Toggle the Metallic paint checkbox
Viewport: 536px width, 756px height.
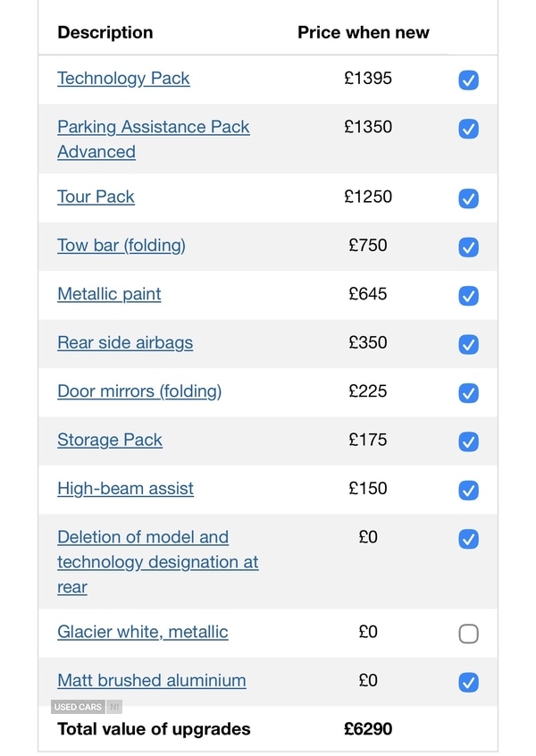coord(468,296)
